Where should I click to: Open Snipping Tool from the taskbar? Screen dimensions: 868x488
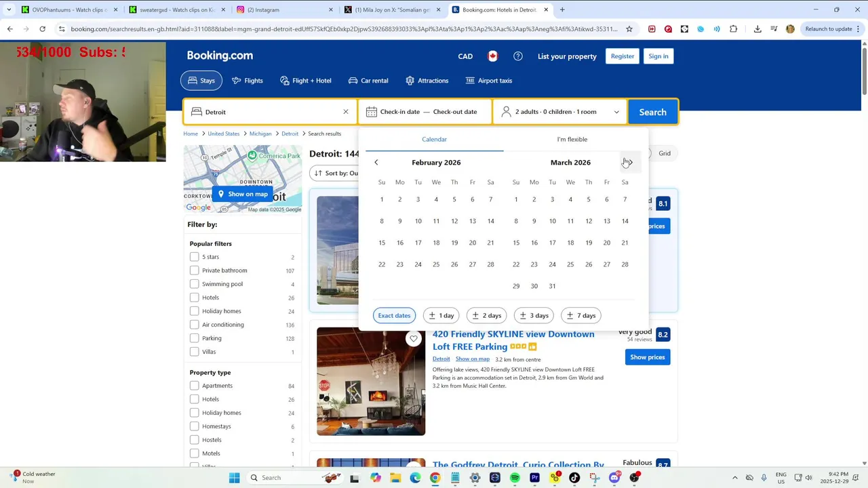(x=594, y=478)
